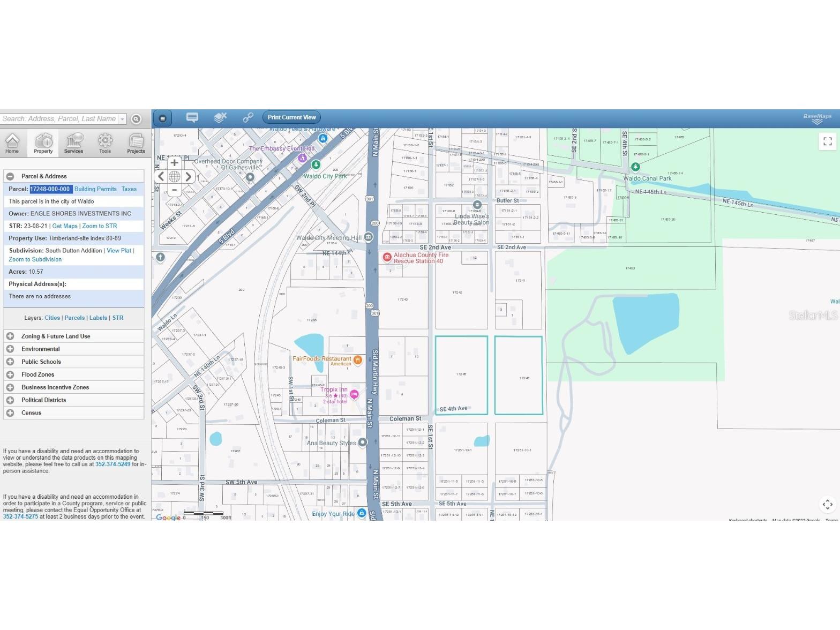Zoom in with the plus map control
Viewport: 840px width, 630px height.
[x=174, y=163]
